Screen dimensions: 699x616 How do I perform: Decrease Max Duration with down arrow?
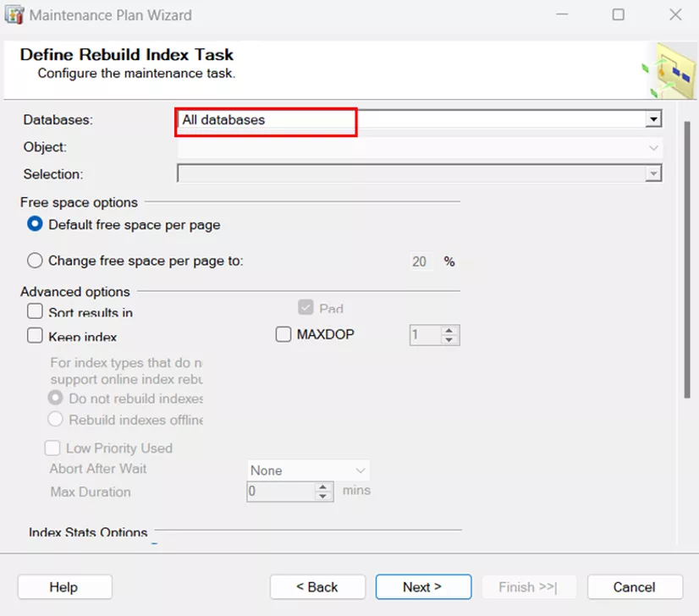pyautogui.click(x=322, y=496)
